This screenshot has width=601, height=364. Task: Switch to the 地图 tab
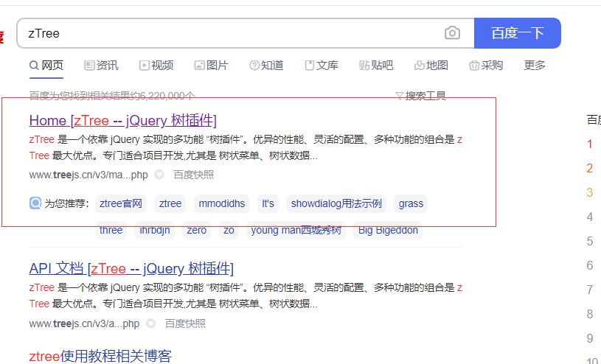click(x=431, y=66)
